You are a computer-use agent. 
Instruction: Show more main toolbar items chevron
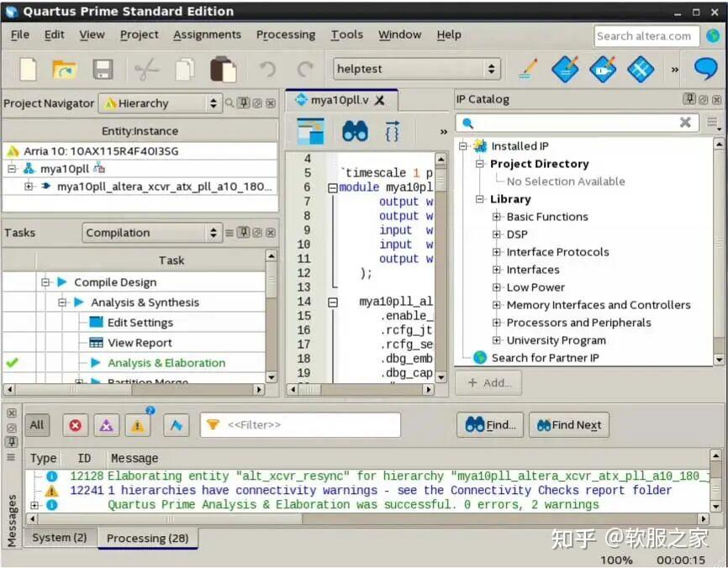coord(675,70)
